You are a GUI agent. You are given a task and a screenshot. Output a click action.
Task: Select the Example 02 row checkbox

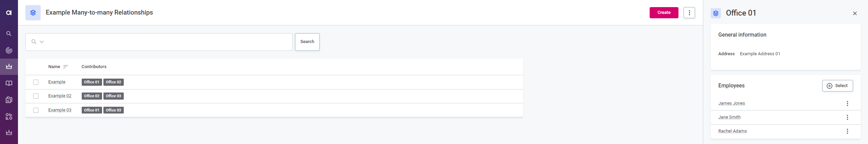coord(36,96)
